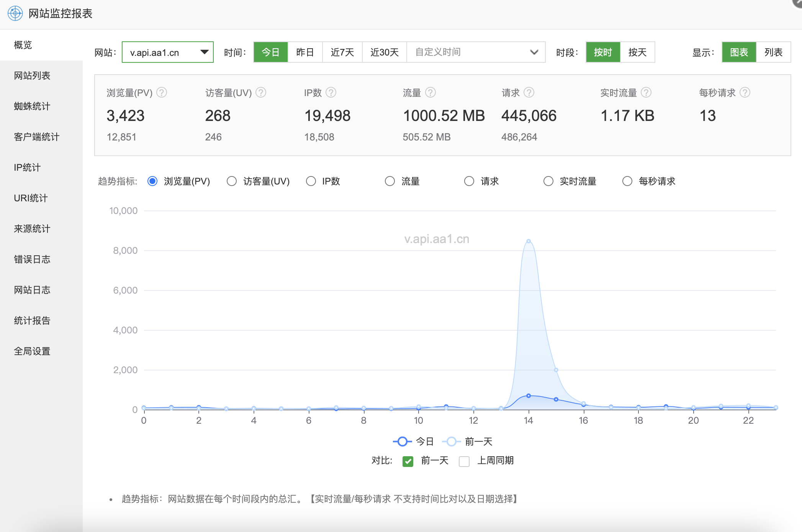Image resolution: width=802 pixels, height=532 pixels.
Task: Click the website monitor report logo icon
Action: coord(15,13)
